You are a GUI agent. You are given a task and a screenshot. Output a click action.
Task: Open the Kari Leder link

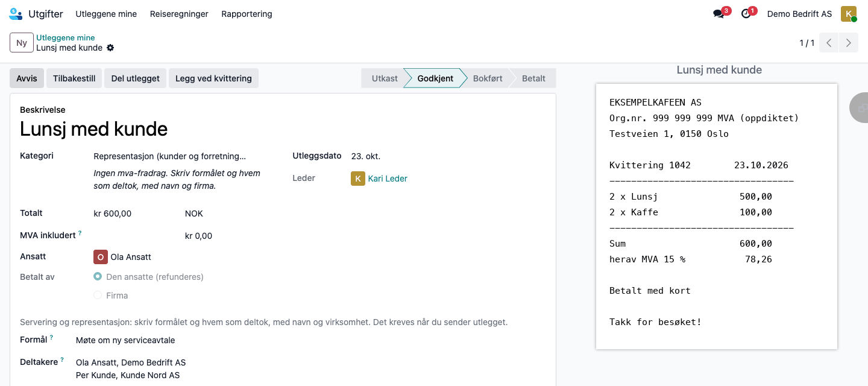[388, 179]
